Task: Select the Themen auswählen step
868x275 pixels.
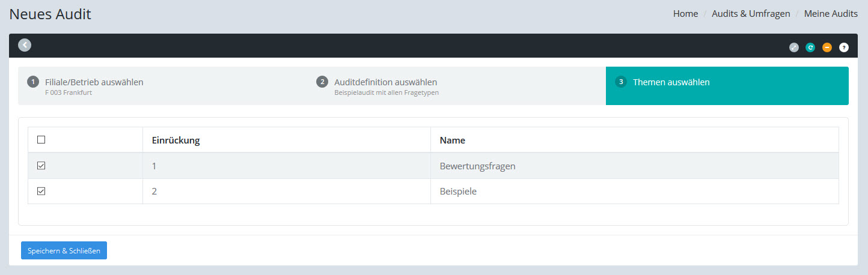Action: pos(671,82)
